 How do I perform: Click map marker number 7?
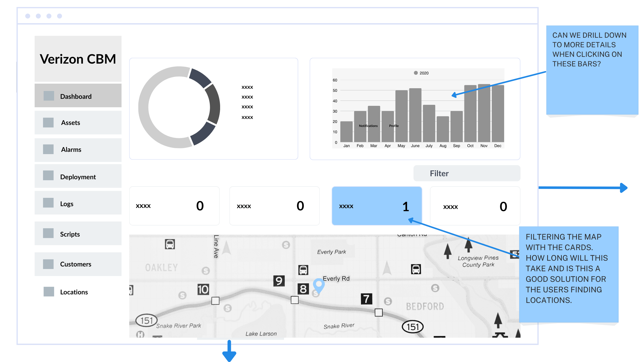[x=366, y=299]
